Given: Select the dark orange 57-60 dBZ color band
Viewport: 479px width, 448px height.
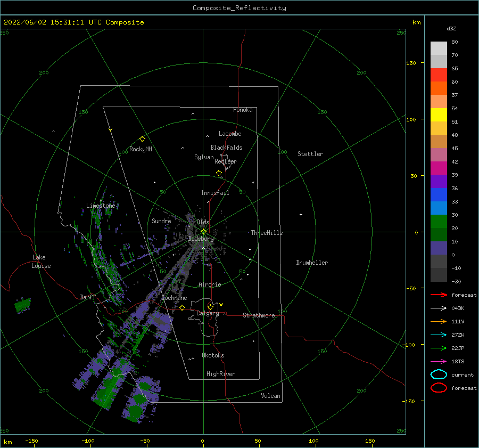Looking at the screenshot, I should (439, 88).
